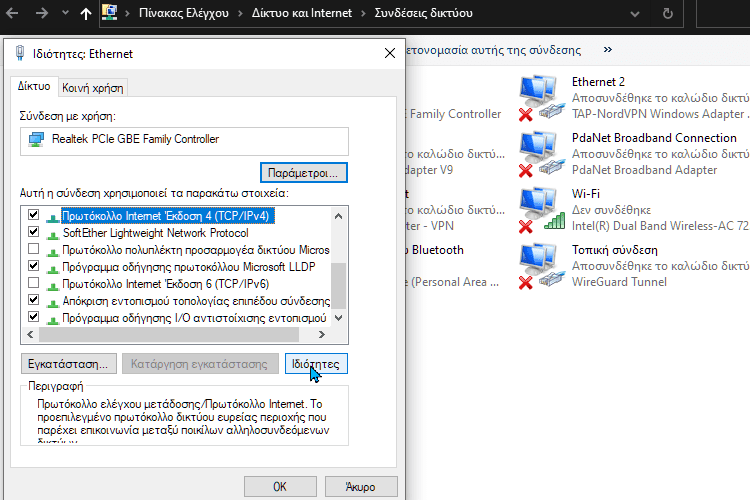Screen dimensions: 750x500
Task: Confirm dialog with OK button
Action: (280, 487)
